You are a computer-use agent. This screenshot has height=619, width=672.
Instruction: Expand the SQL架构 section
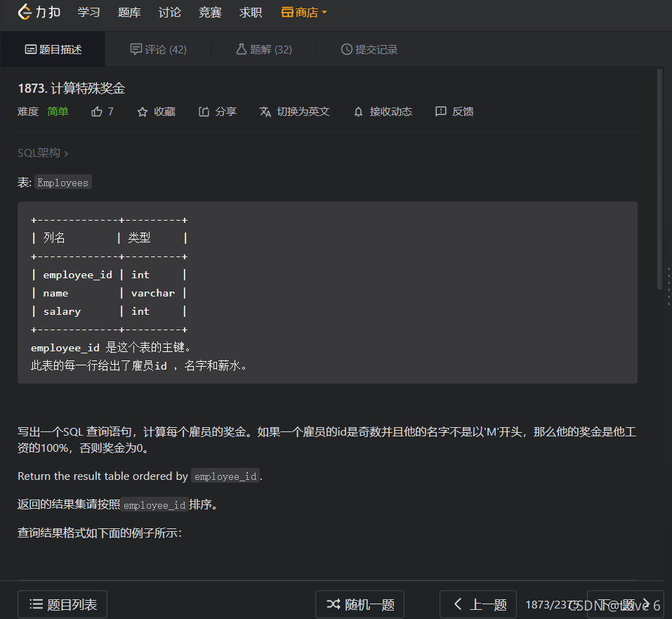pyautogui.click(x=42, y=152)
